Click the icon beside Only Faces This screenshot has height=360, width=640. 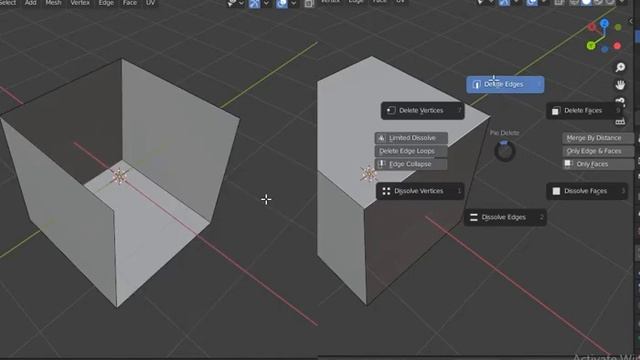[568, 164]
